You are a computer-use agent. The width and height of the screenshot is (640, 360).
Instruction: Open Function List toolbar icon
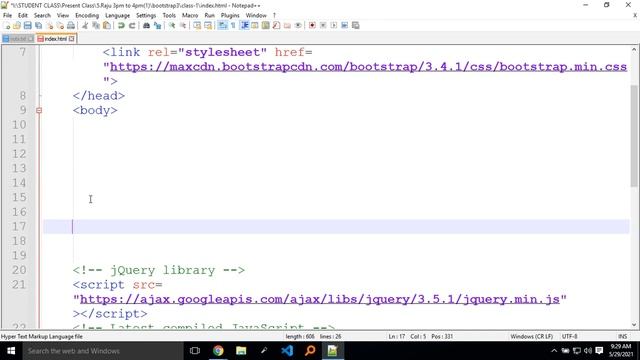click(x=276, y=25)
